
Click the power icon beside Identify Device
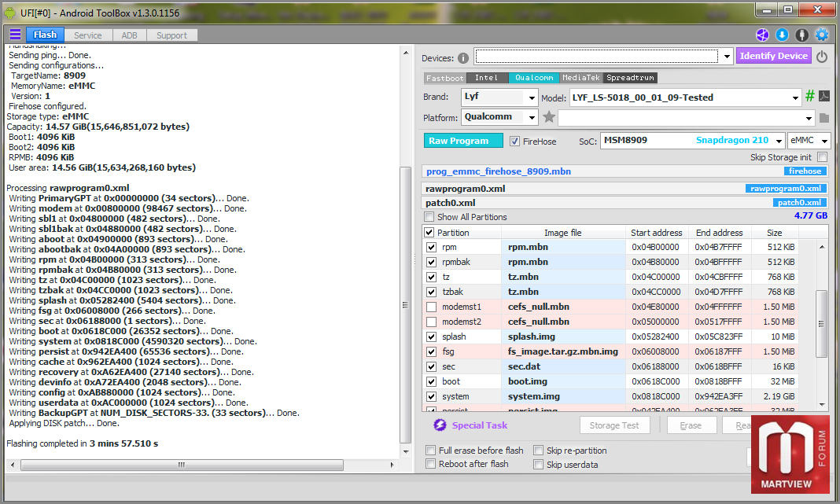(x=822, y=57)
